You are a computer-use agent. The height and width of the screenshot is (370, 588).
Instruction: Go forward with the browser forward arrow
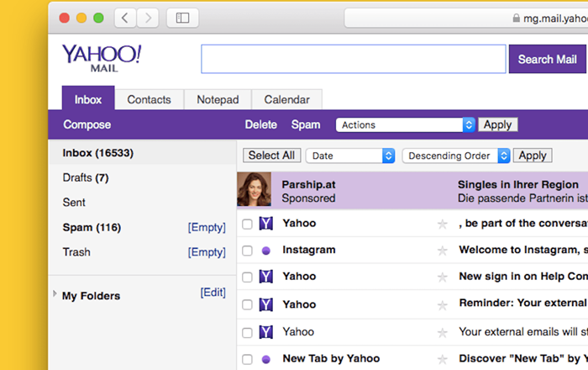(x=148, y=18)
